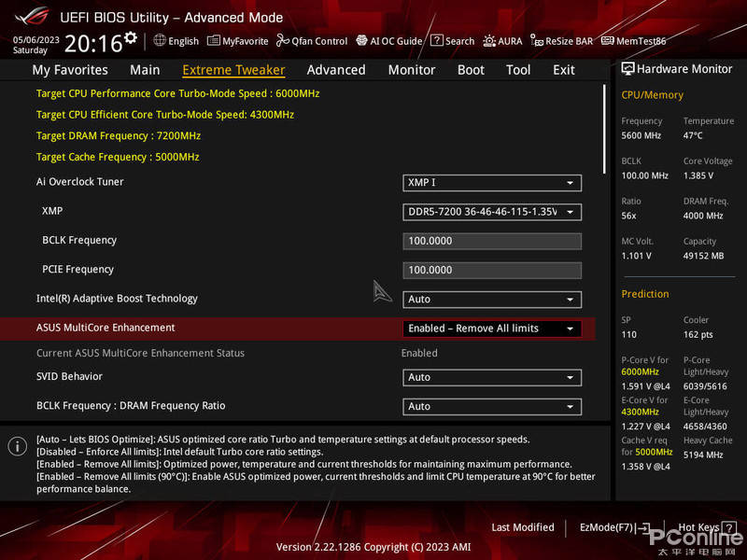Open AURA lighting settings
The width and height of the screenshot is (747, 560).
(x=503, y=41)
